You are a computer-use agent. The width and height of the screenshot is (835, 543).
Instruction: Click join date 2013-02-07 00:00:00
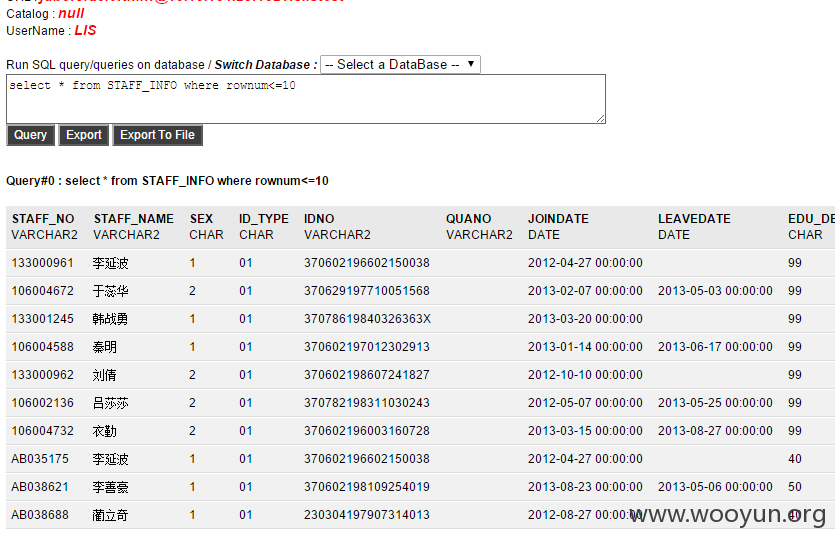tap(585, 291)
